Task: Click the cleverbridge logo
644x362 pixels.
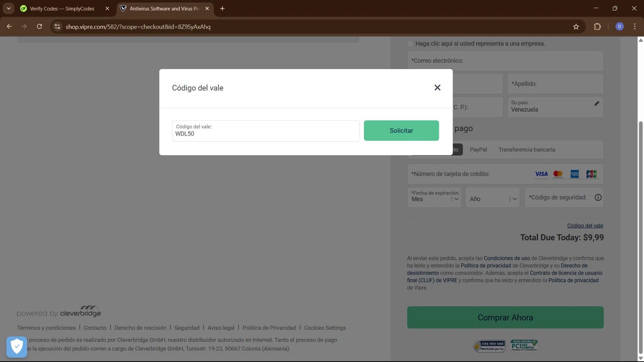Action: coord(80,311)
